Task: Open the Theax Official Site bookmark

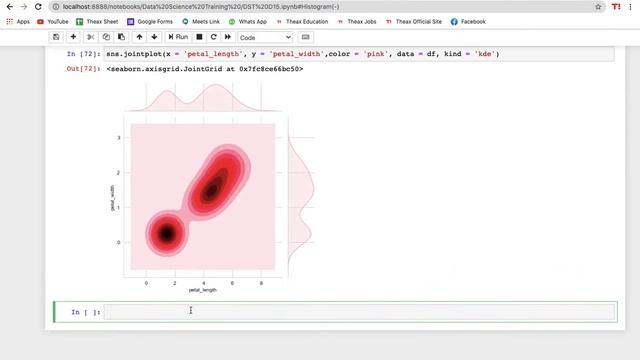Action: point(413,22)
